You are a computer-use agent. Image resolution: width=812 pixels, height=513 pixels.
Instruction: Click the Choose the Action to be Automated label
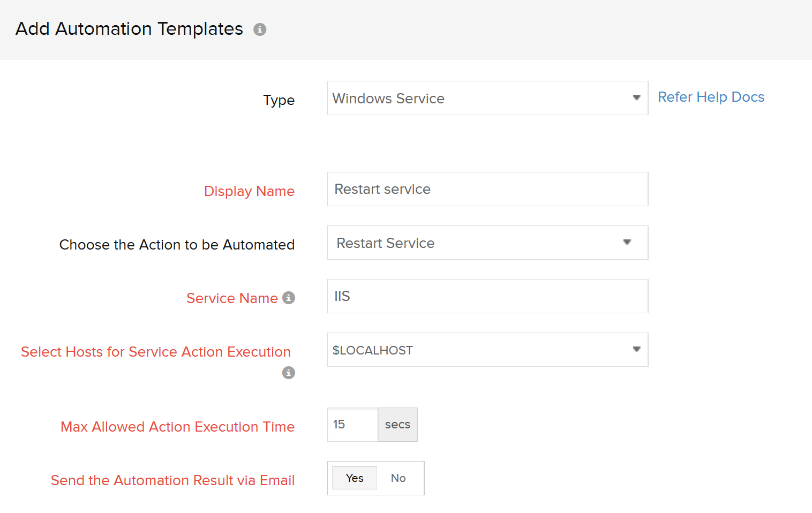[x=177, y=245]
